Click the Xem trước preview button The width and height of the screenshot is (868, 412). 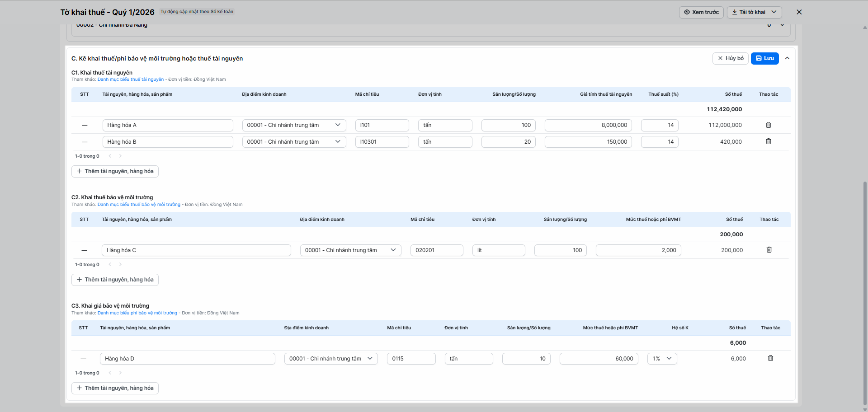(701, 12)
